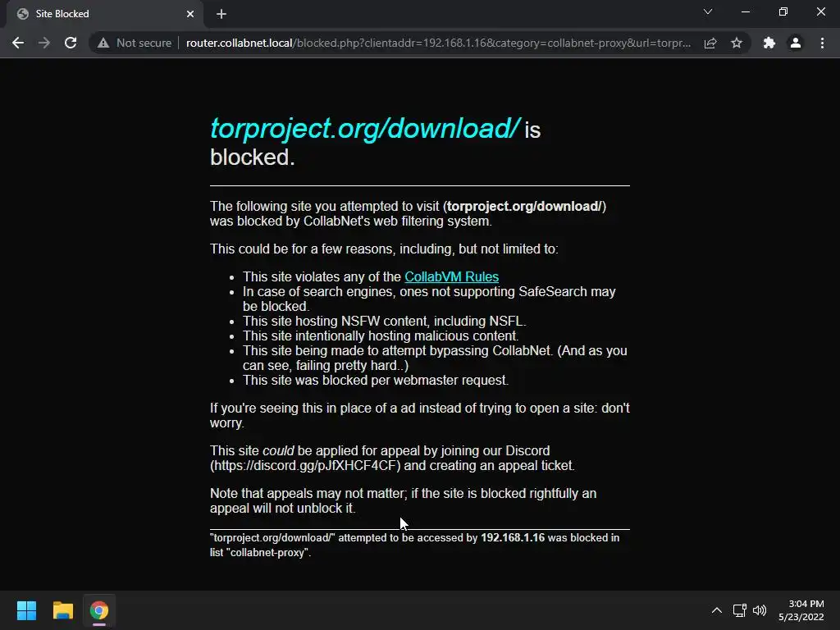
Task: Click the address bar URL
Action: pyautogui.click(x=438, y=43)
